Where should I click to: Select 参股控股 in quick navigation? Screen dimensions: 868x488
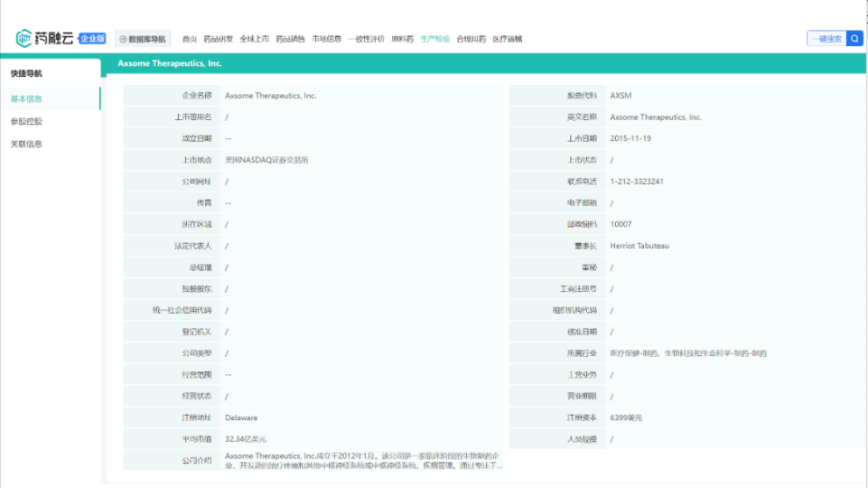(26, 121)
